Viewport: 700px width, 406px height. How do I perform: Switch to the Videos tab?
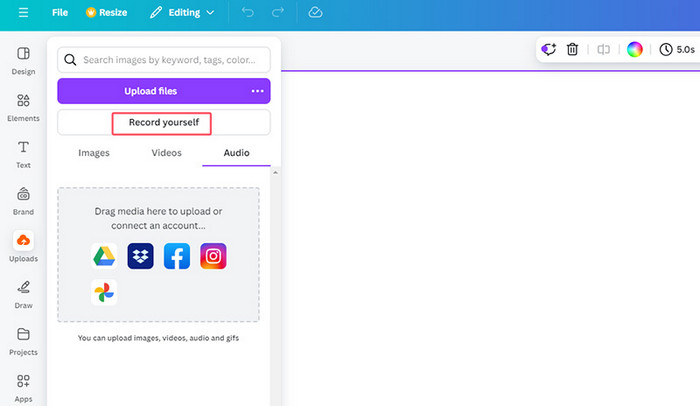tap(166, 153)
